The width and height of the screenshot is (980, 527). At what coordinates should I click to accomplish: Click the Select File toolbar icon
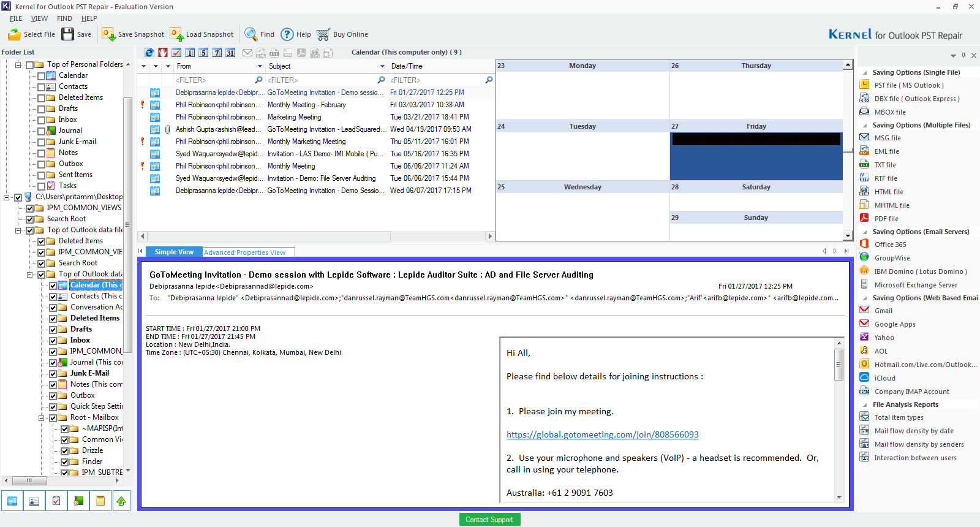click(x=15, y=34)
